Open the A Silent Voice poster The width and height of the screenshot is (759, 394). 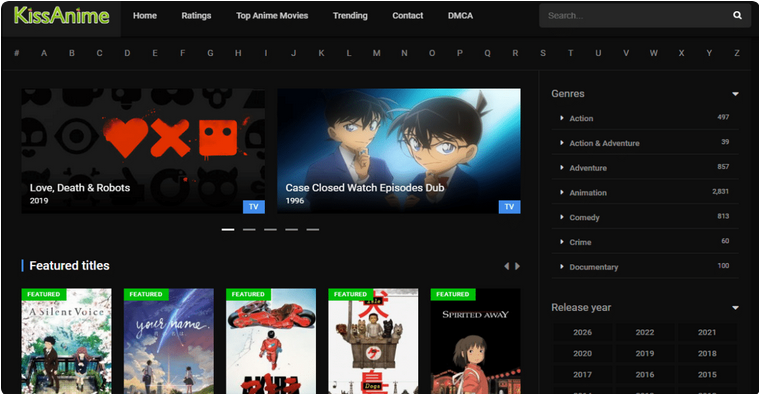[66, 341]
